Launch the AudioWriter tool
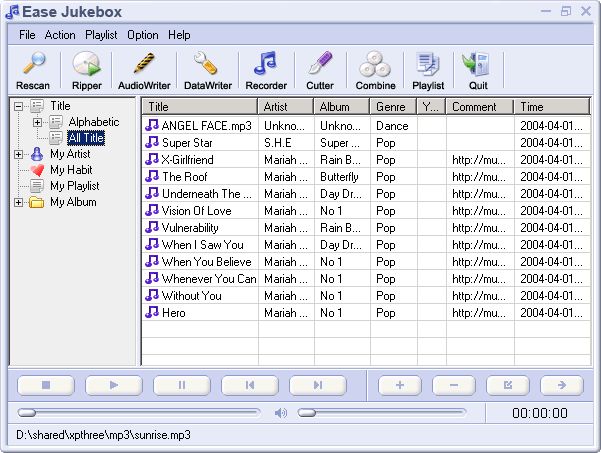Screen dimensions: 601x453 144,64
